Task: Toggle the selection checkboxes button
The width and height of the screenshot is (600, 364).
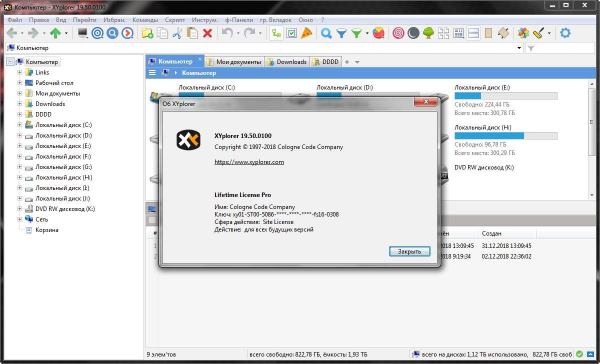Action: click(x=291, y=33)
